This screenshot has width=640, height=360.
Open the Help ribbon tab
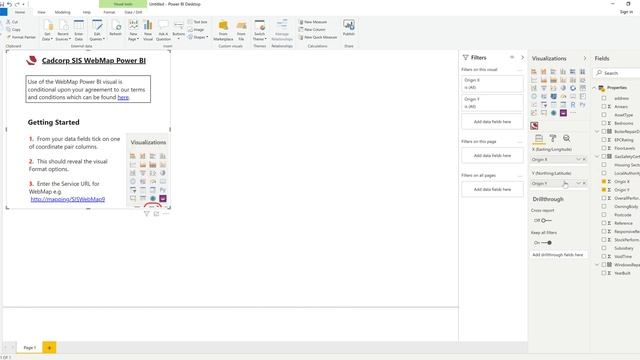point(87,12)
